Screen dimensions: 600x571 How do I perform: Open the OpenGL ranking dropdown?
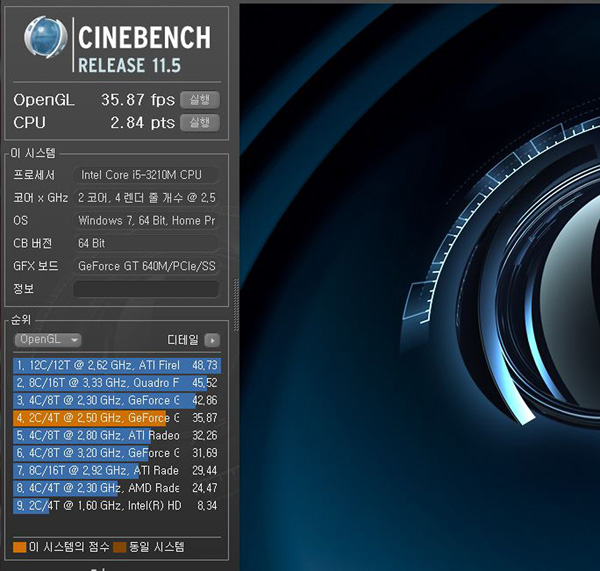[x=48, y=339]
